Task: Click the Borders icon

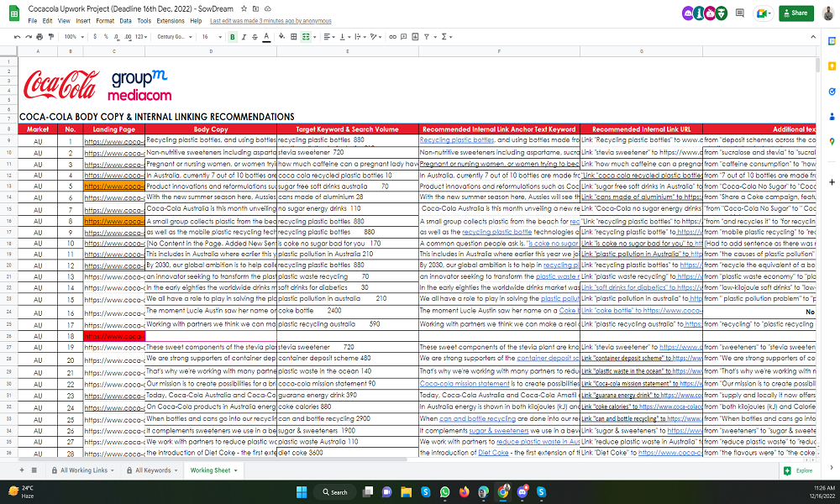Action: click(x=293, y=37)
